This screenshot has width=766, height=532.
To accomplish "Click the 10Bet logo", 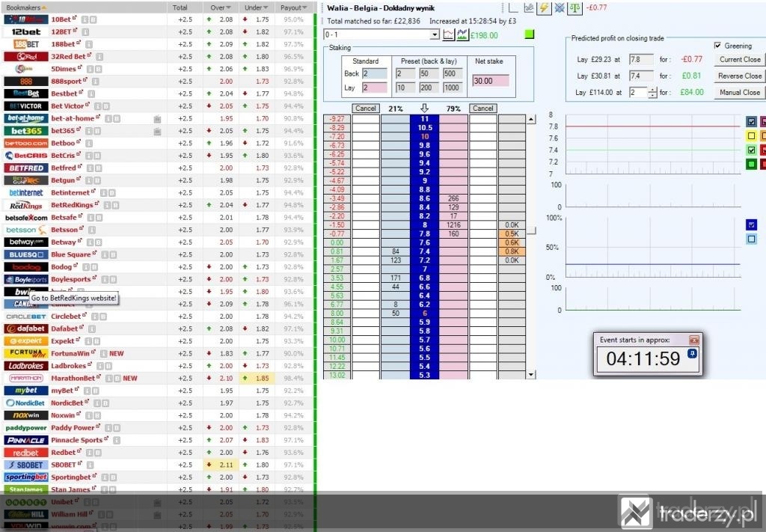I will click(26, 19).
